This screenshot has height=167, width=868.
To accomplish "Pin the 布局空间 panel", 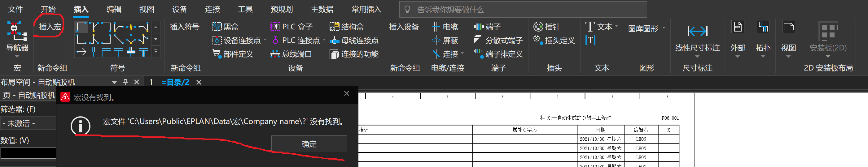I will (x=125, y=82).
